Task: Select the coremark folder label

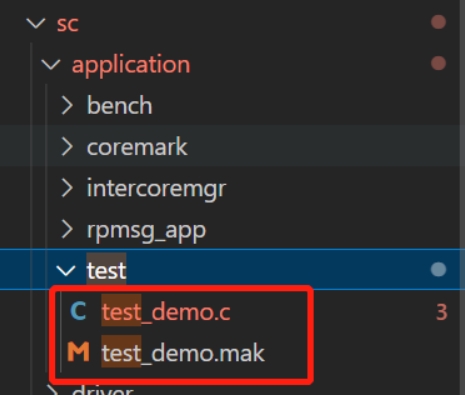Action: click(x=137, y=147)
